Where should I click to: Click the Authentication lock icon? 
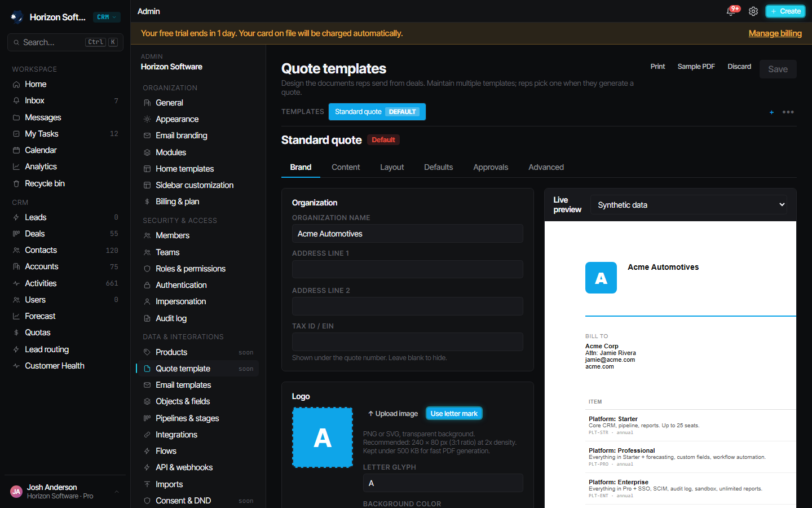147,285
